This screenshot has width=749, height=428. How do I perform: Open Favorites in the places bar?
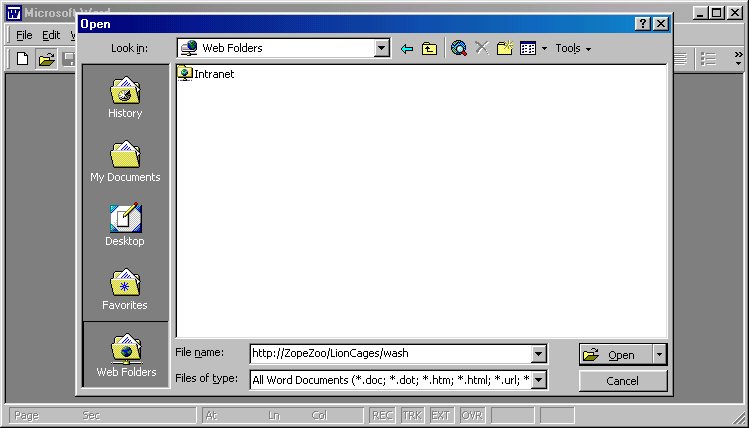point(125,289)
